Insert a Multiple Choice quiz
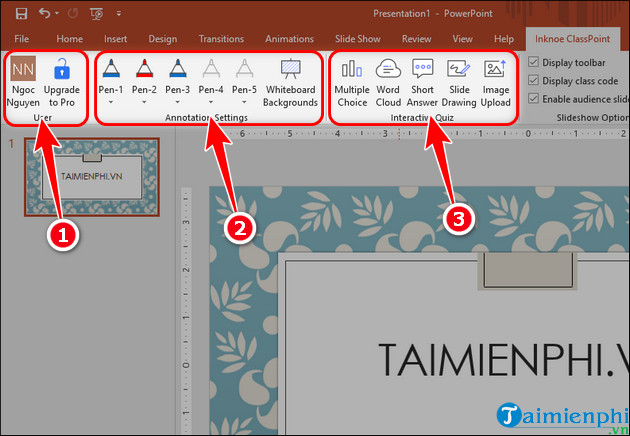Image resolution: width=630 pixels, height=436 pixels. point(352,83)
